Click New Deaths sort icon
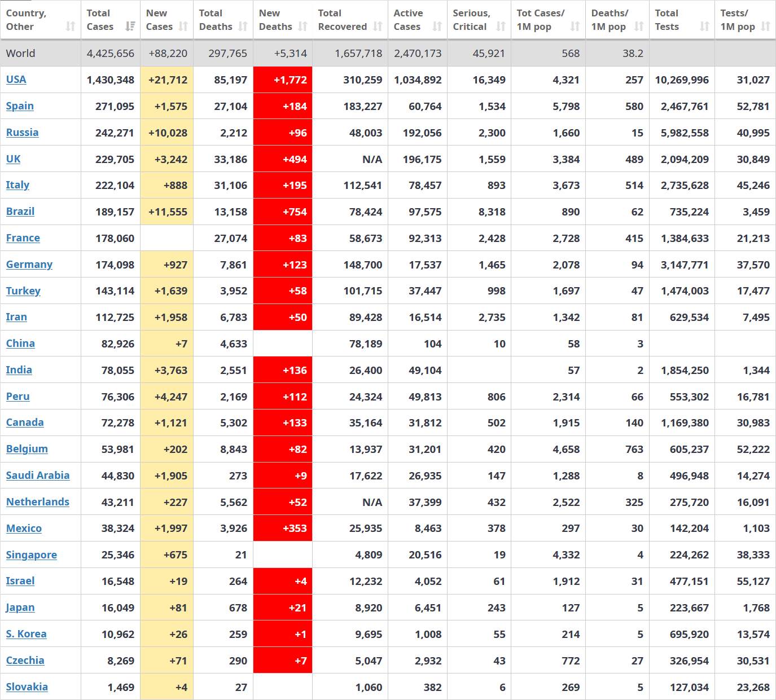The width and height of the screenshot is (776, 700). coord(303,27)
